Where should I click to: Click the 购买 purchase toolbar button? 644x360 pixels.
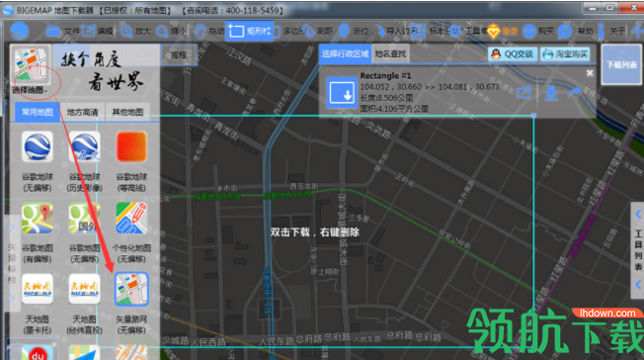(537, 31)
